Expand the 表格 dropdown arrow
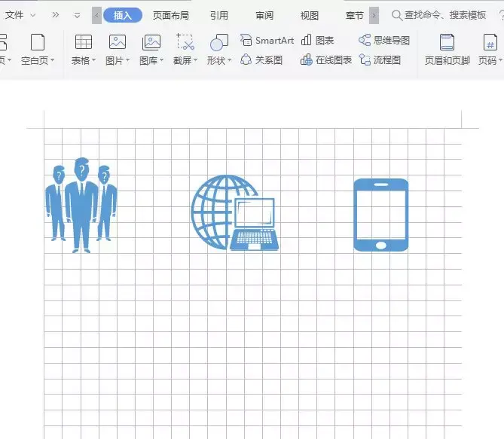The image size is (504, 439). pyautogui.click(x=94, y=60)
